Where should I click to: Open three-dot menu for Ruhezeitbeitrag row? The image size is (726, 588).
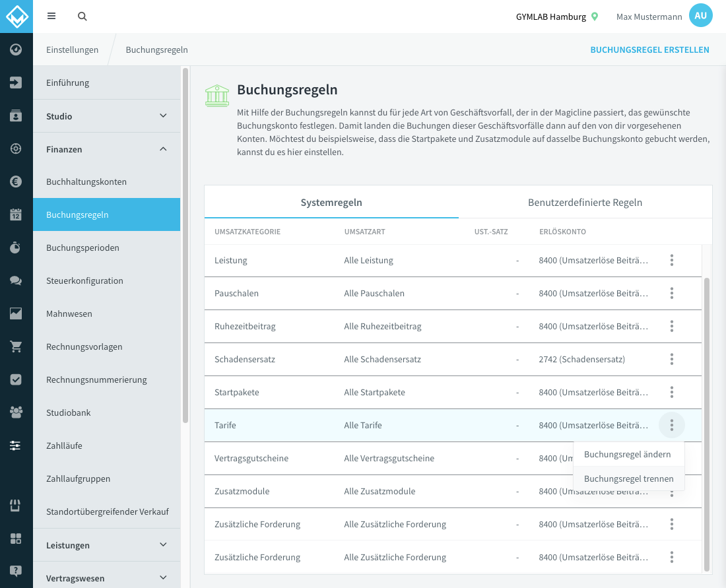point(671,326)
